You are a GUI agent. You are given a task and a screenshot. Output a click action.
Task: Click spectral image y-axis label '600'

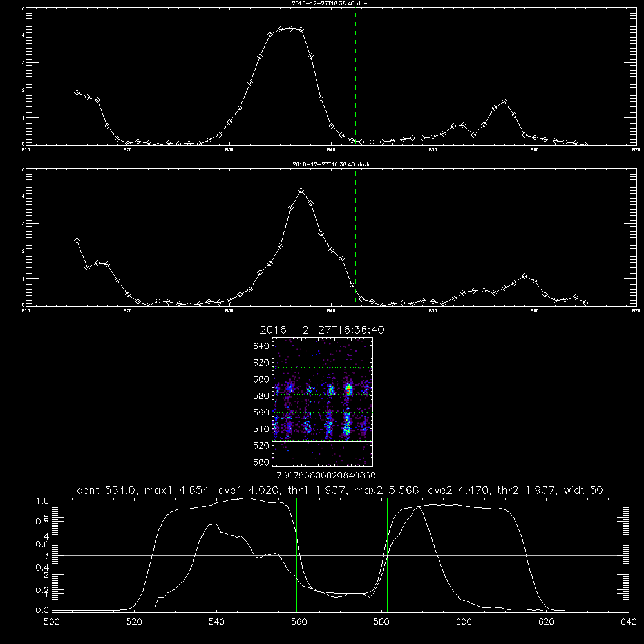261,379
